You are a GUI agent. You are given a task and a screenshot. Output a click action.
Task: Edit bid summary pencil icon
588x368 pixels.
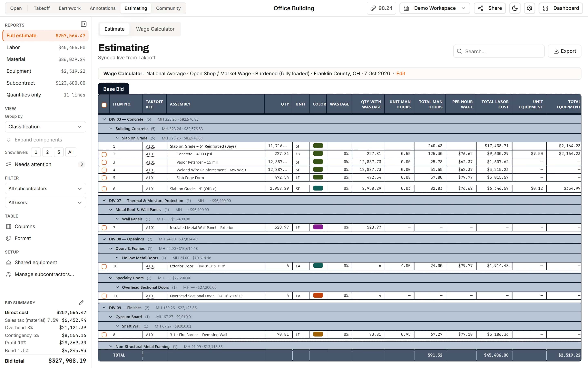pos(81,303)
